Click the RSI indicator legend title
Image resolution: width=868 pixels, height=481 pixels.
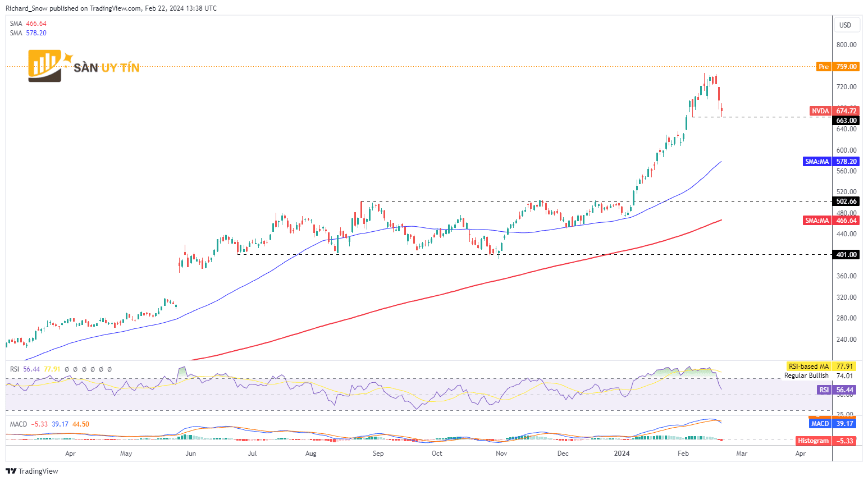click(15, 369)
